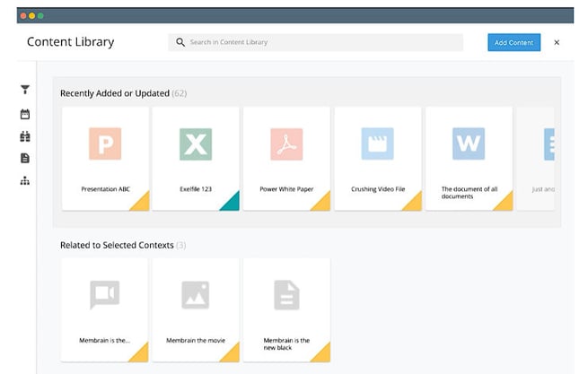Click the Excel icon on Exelfile 123
This screenshot has height=374, width=588.
[x=196, y=144]
